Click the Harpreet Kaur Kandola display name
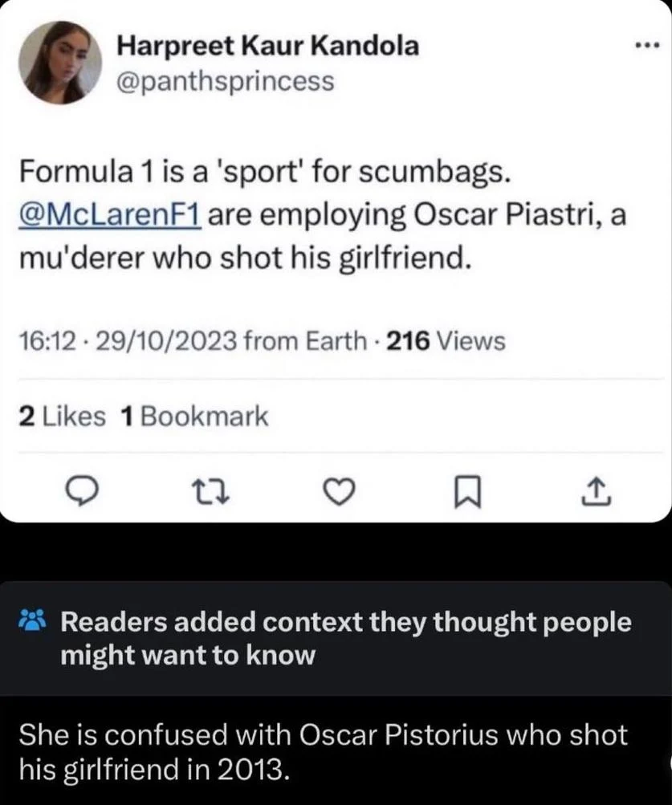This screenshot has height=805, width=672. 267,46
